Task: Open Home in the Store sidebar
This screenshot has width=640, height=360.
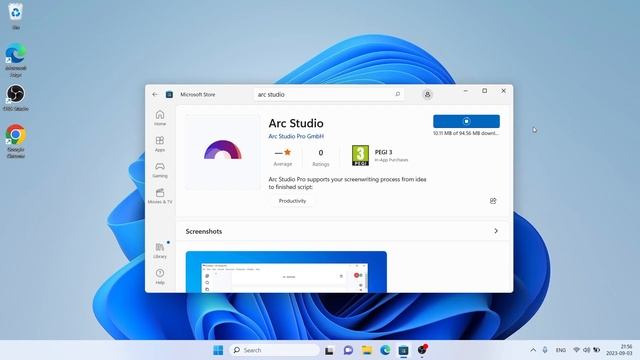Action: 160,118
